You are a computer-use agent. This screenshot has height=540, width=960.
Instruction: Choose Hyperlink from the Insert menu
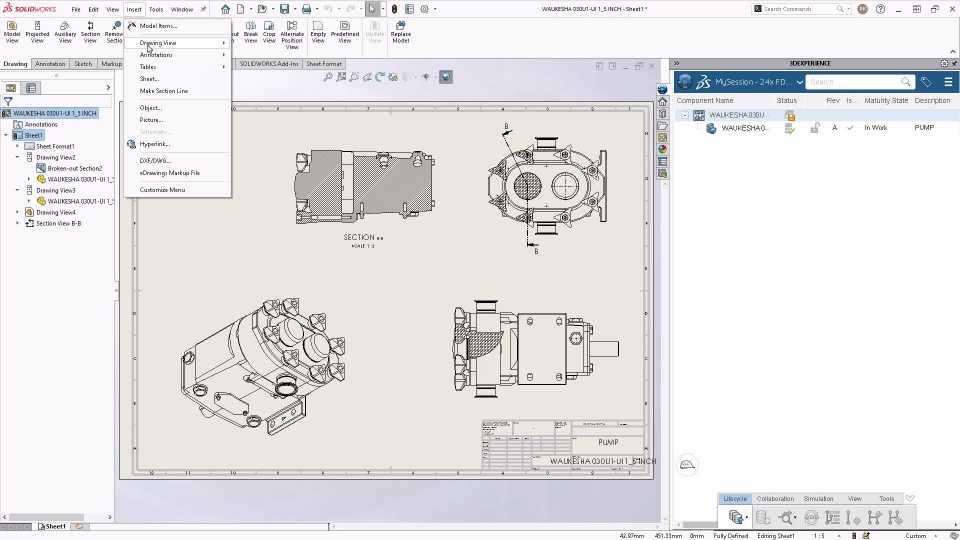[178, 144]
